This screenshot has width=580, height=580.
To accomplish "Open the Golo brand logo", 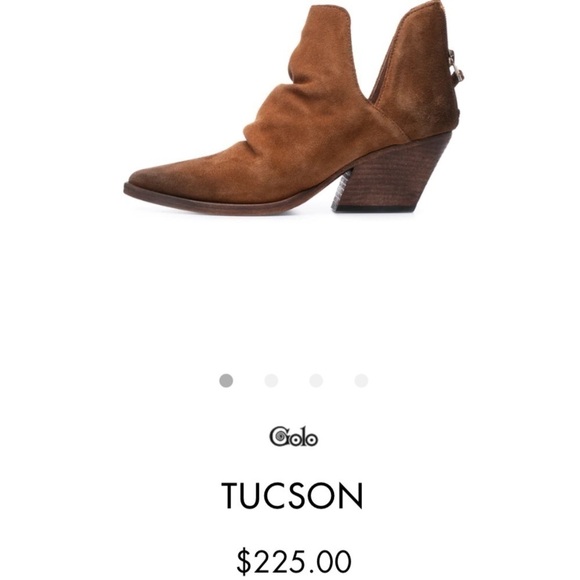I will (x=294, y=436).
